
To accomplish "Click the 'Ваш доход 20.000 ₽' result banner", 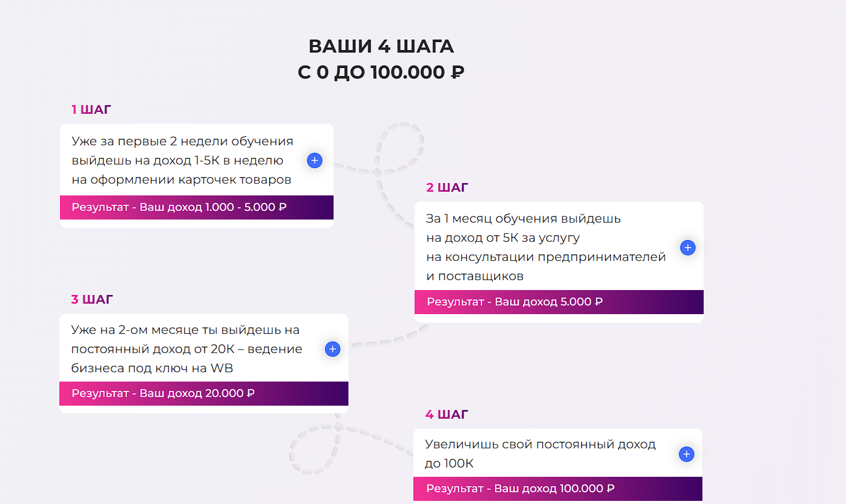I will [203, 393].
